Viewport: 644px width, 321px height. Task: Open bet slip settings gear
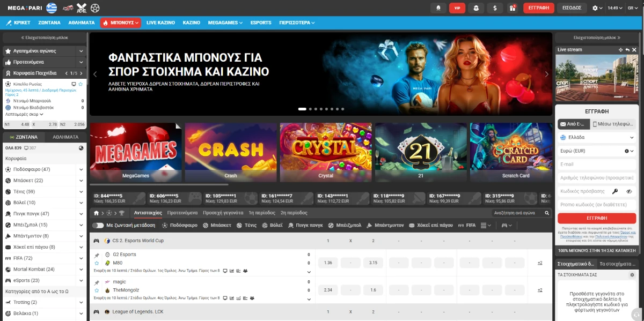632,275
